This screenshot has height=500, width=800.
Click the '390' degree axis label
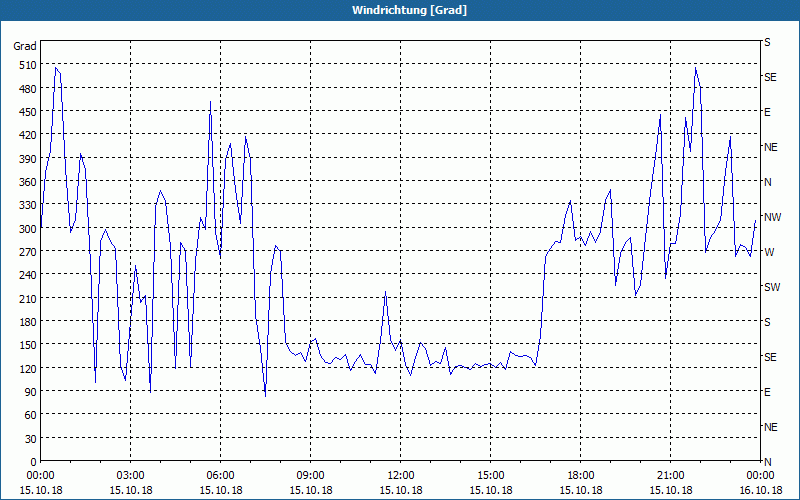click(x=28, y=159)
